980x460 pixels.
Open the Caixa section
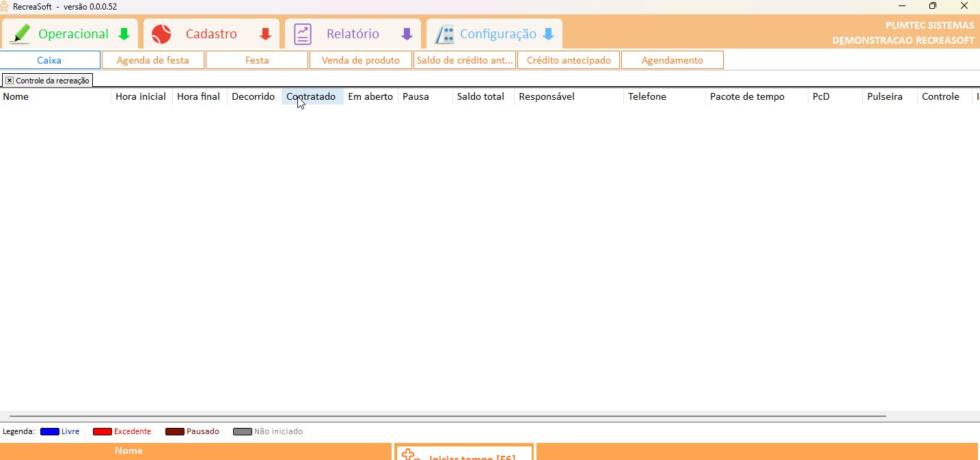click(x=50, y=60)
